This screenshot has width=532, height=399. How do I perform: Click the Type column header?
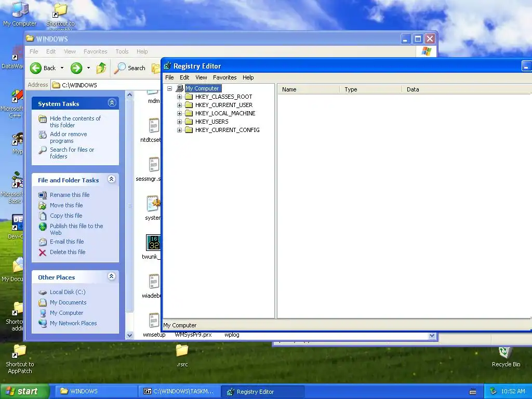(x=370, y=89)
